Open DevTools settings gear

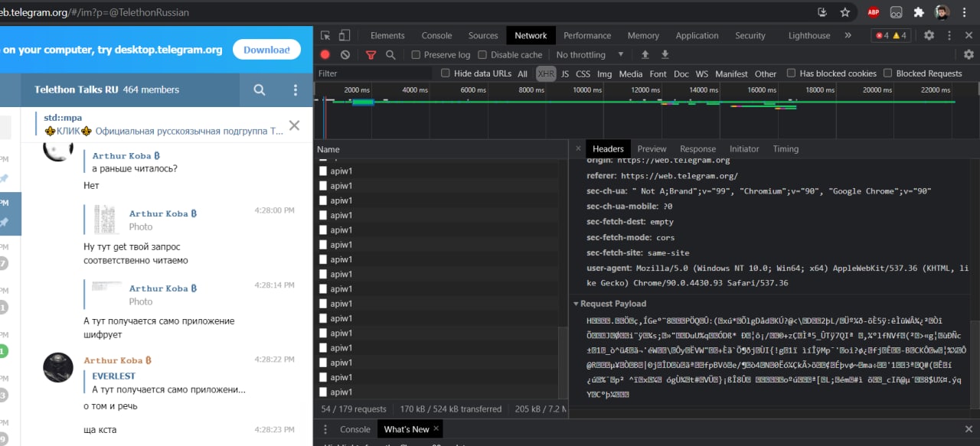click(929, 35)
